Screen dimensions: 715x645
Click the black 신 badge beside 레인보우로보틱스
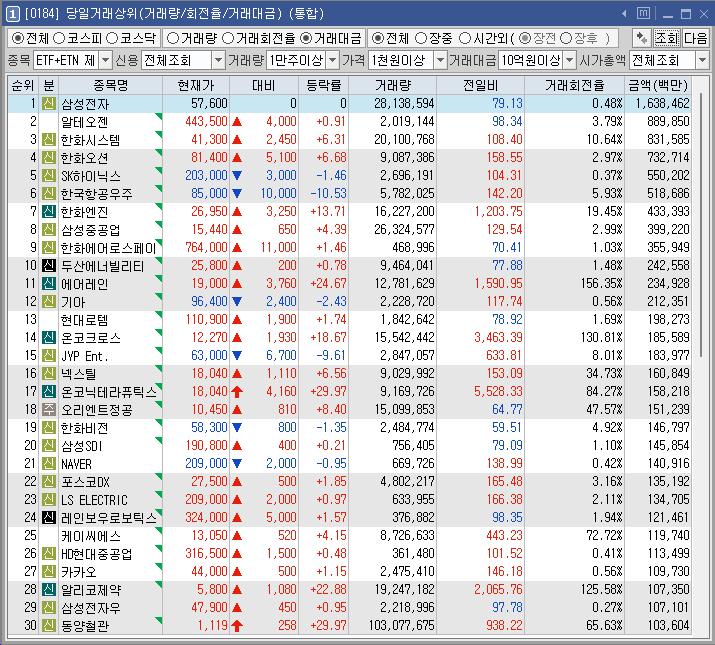click(49, 518)
